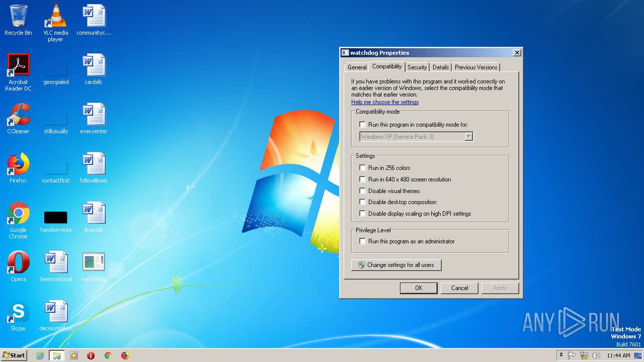644x362 pixels.
Task: Open the followillinois Word document
Action: pos(94,168)
